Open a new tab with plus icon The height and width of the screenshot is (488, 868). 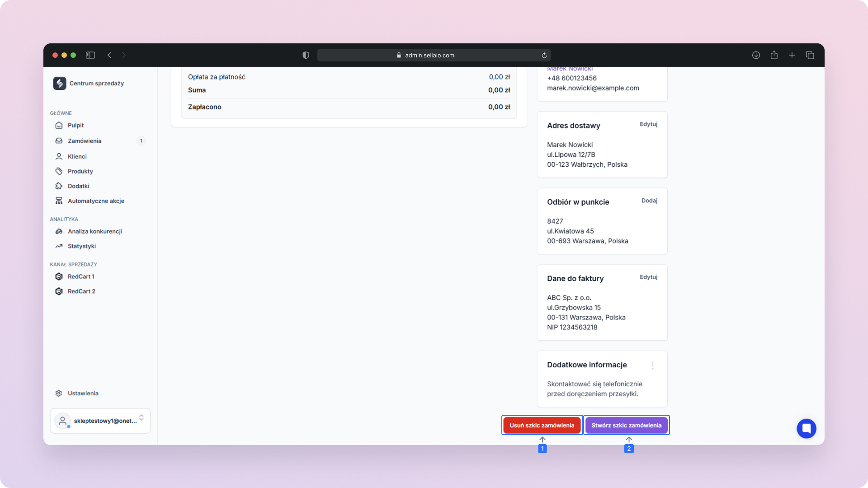click(792, 55)
